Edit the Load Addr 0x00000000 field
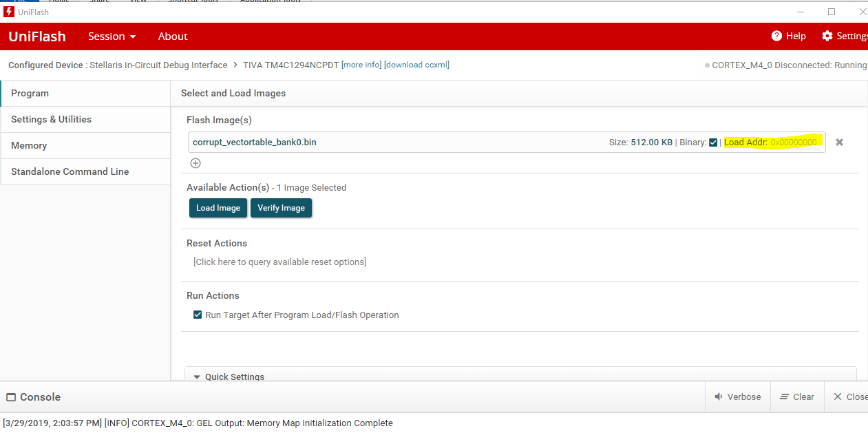This screenshot has width=868, height=433. point(794,142)
